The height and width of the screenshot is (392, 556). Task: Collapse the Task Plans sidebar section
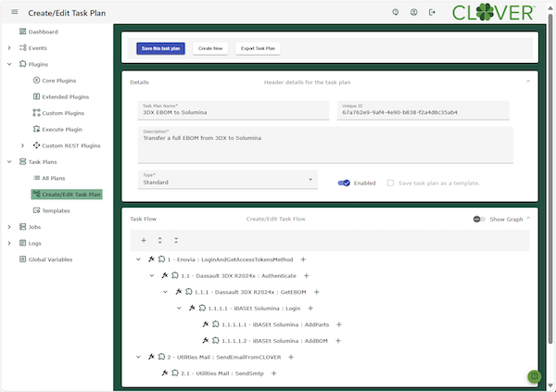pyautogui.click(x=9, y=162)
